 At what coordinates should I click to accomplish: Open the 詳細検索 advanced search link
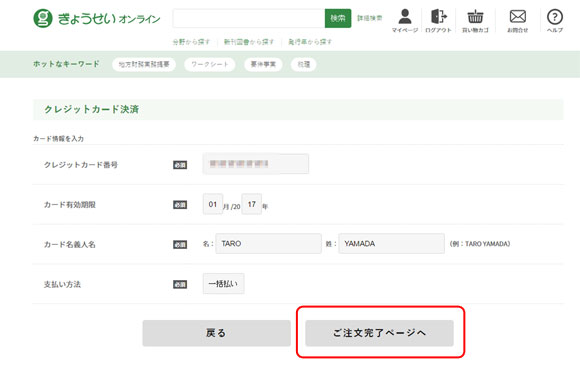[370, 18]
